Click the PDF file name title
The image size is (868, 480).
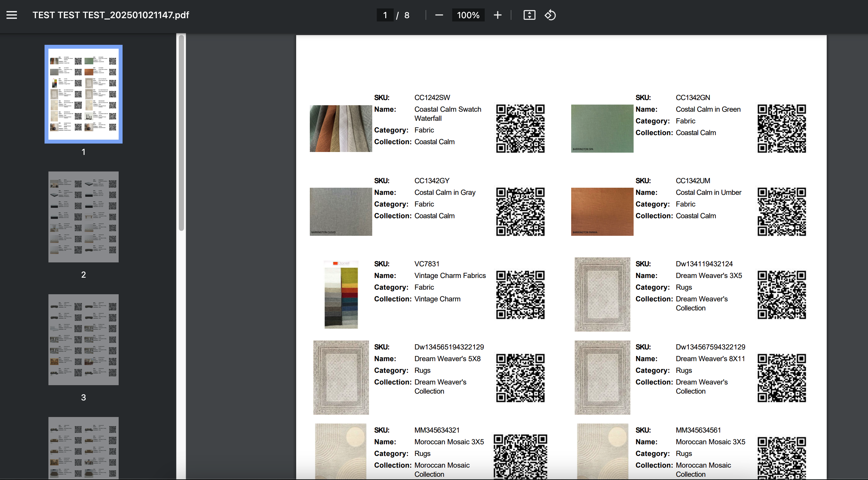tap(111, 15)
